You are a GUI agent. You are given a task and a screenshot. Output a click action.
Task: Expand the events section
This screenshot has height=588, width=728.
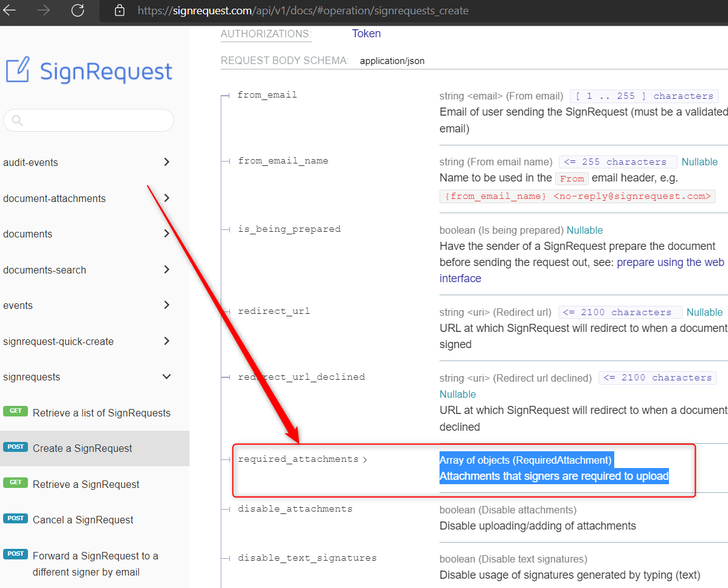point(87,305)
